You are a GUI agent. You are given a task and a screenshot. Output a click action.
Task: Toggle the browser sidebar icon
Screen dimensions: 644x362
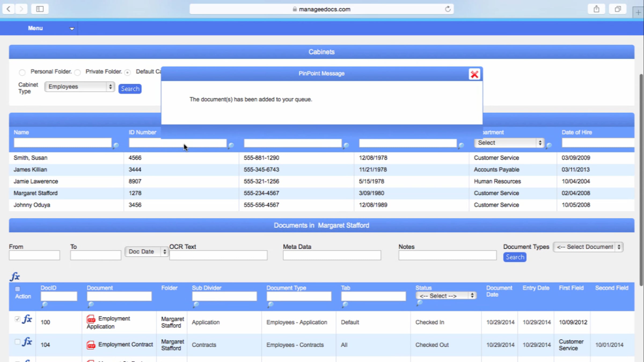40,9
